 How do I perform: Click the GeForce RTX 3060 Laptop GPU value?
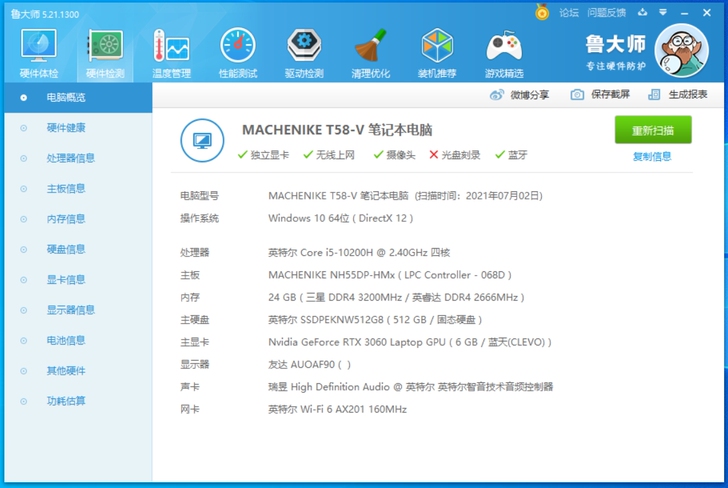(410, 342)
